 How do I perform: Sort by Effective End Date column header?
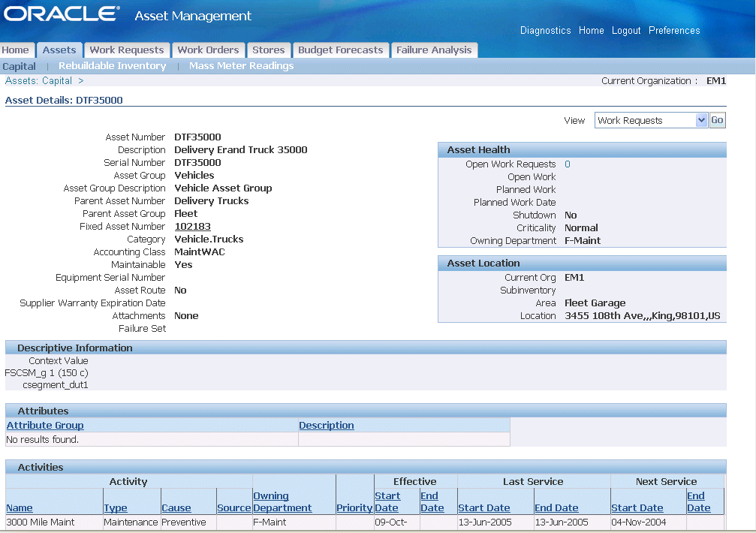432,501
